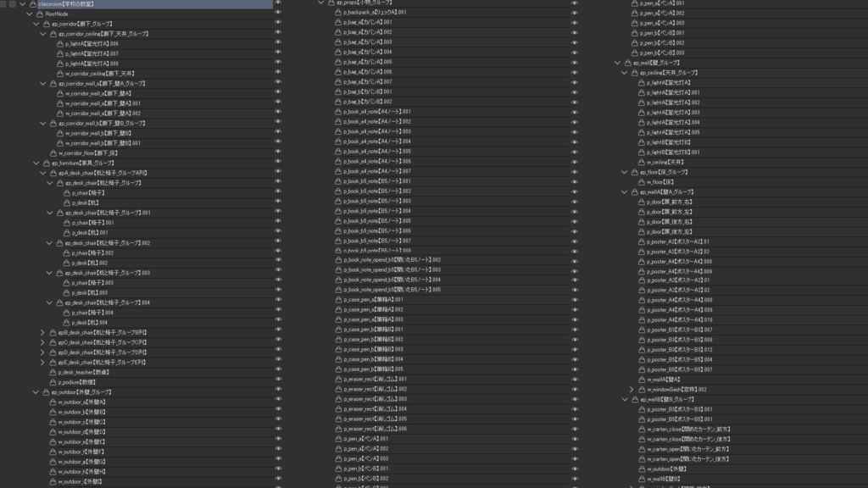Collapse the gp_wallA group

click(x=625, y=192)
